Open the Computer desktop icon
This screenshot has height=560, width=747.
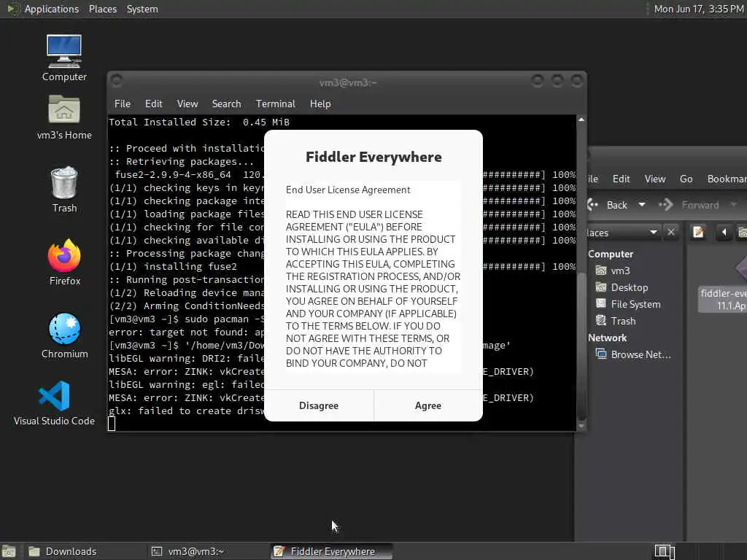click(x=64, y=58)
